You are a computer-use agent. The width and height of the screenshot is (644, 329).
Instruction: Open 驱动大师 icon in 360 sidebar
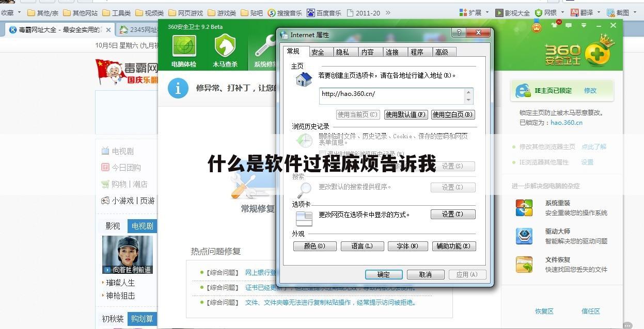click(x=524, y=236)
